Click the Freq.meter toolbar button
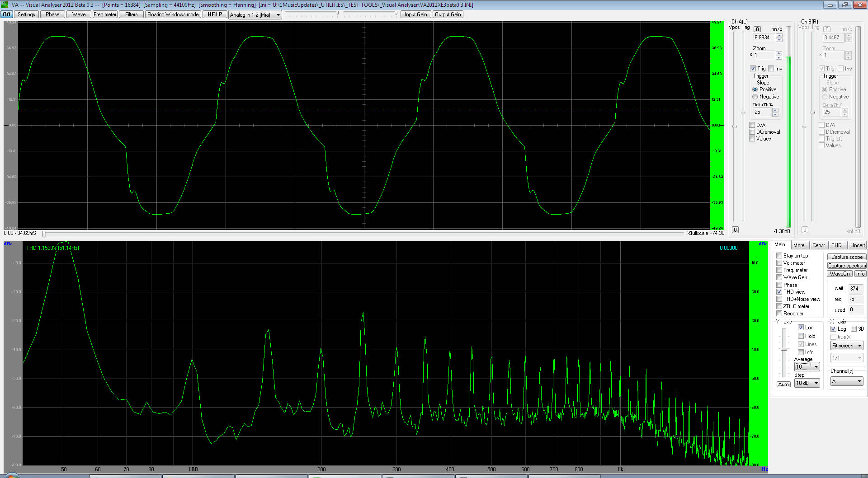The height and width of the screenshot is (478, 868). point(105,14)
